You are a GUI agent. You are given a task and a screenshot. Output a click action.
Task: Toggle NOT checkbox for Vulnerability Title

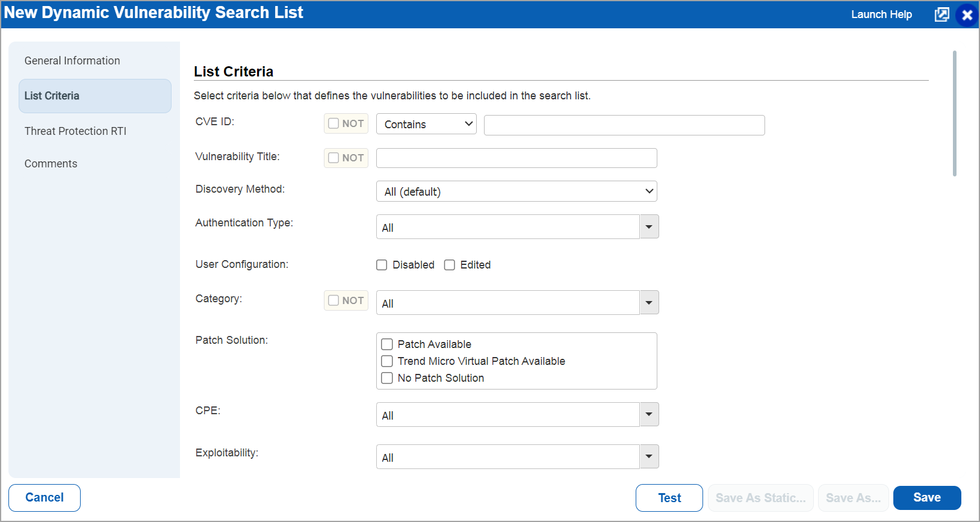tap(333, 158)
